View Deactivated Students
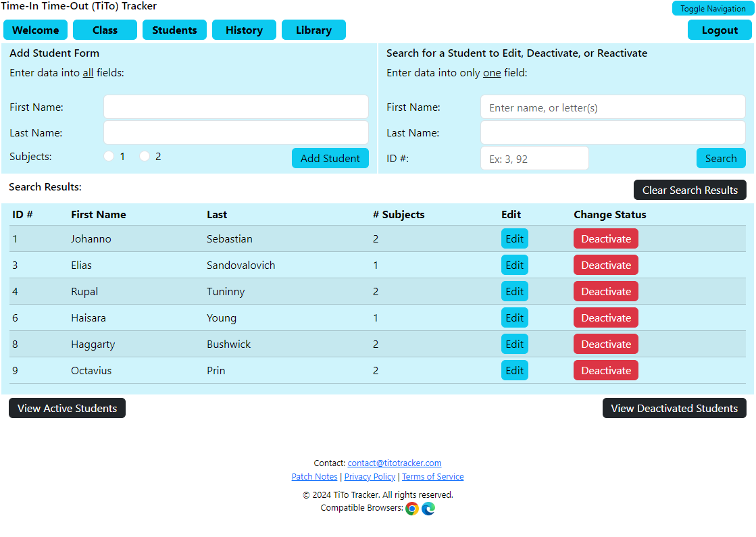756x537 pixels. [x=674, y=408]
